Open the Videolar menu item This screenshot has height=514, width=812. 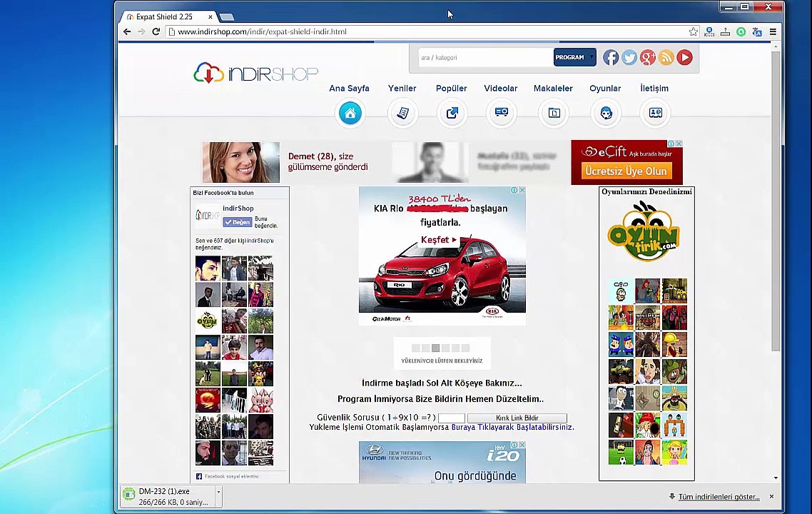tap(500, 88)
